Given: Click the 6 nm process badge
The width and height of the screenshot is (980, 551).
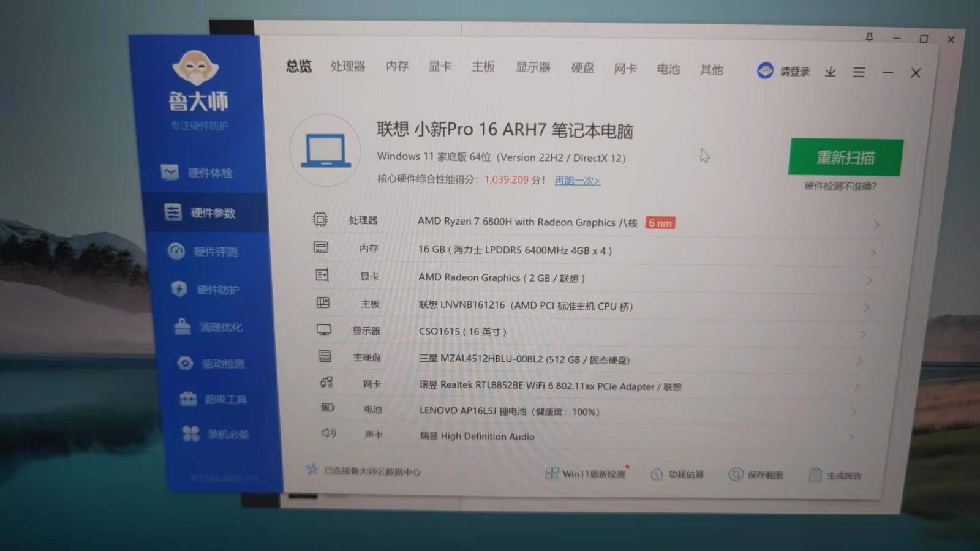Looking at the screenshot, I should (660, 223).
